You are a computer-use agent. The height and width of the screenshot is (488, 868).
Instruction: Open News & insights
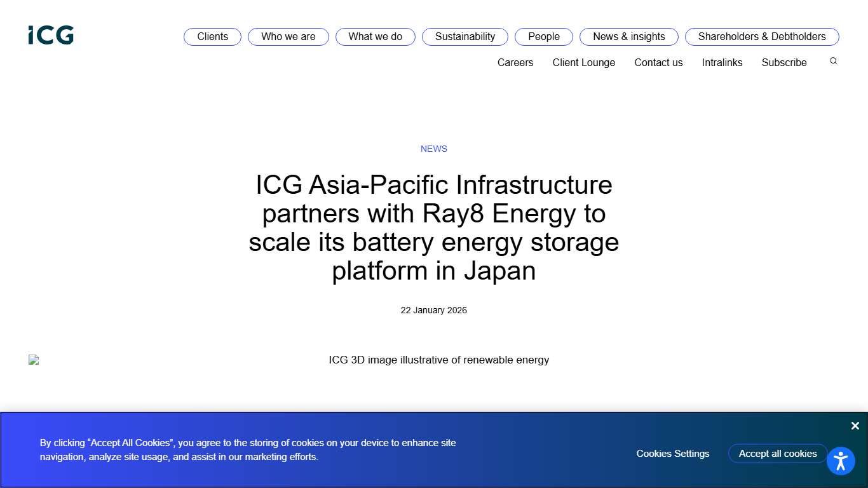click(x=628, y=36)
